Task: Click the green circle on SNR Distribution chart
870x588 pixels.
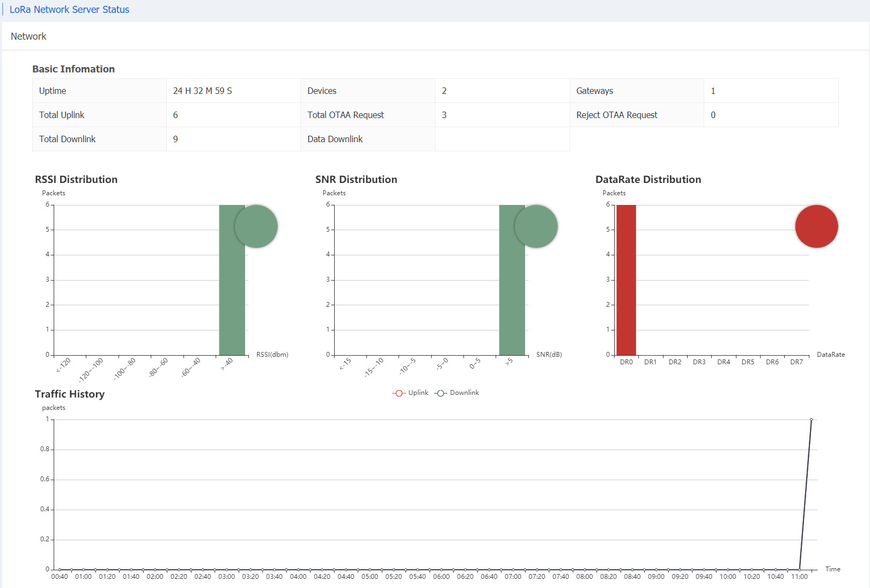Action: click(536, 226)
